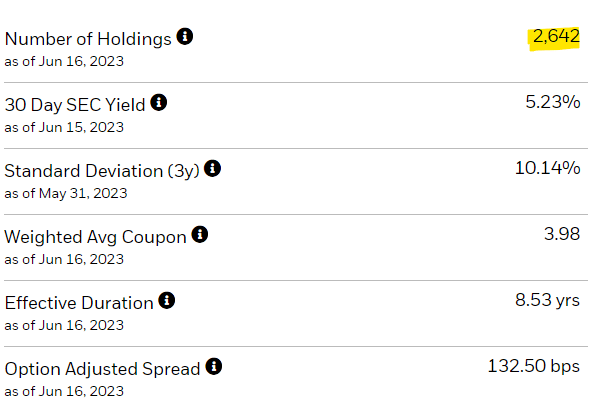This screenshot has height=412, width=591.
Task: Show info tooltip for Standard Deviation (3y)
Action: (213, 168)
